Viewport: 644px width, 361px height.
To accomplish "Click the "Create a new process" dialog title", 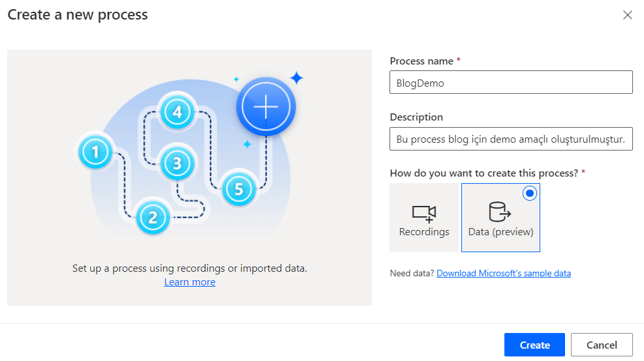I will 78,14.
